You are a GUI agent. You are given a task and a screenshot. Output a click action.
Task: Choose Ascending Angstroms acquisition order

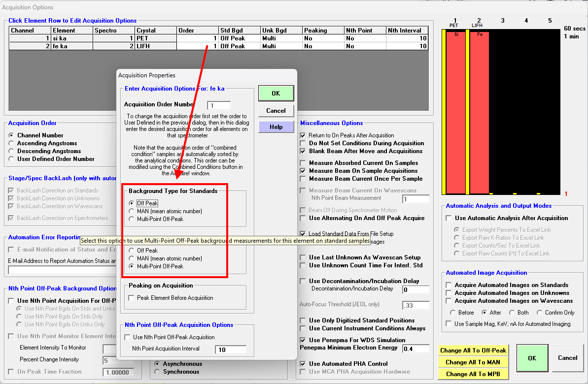12,143
